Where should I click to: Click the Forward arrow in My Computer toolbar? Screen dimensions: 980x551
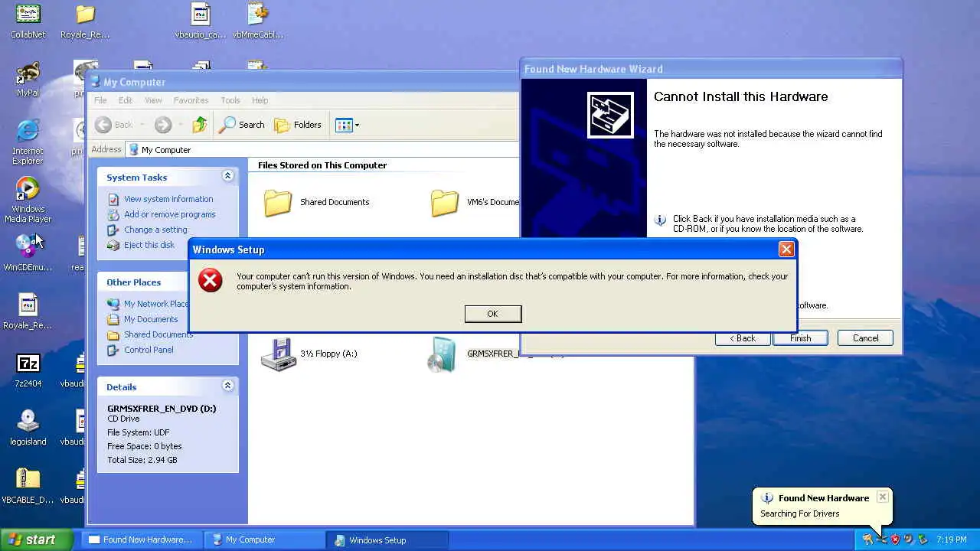[x=162, y=125]
